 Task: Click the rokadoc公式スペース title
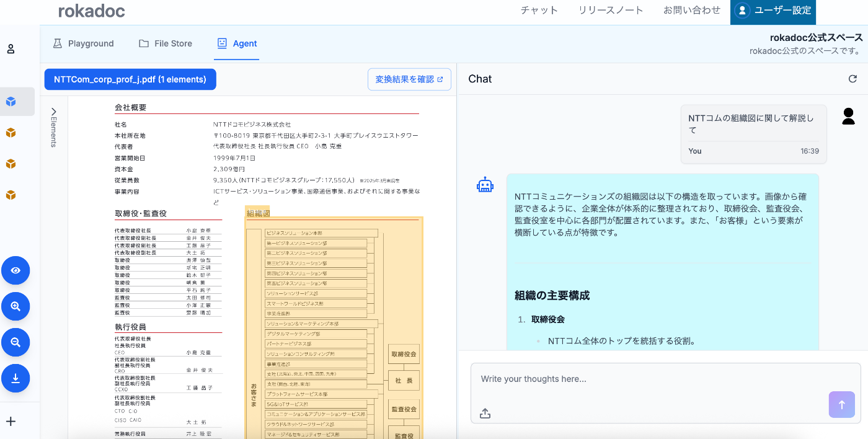tap(816, 38)
